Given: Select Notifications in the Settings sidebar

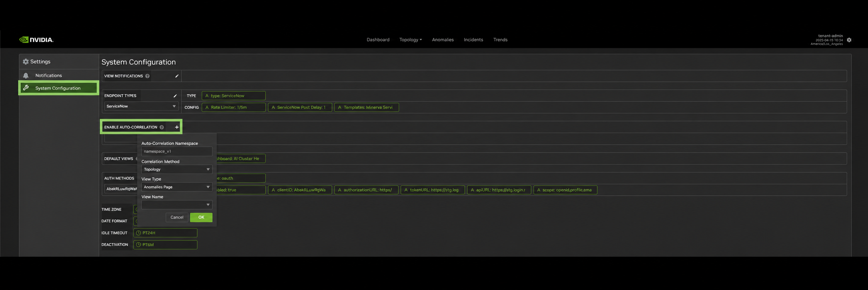Looking at the screenshot, I should pyautogui.click(x=59, y=76).
